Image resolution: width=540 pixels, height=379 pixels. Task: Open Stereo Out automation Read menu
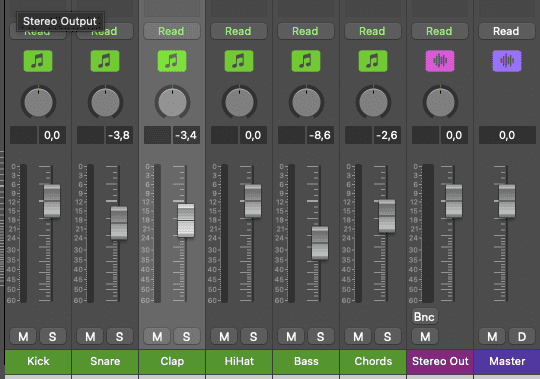440,31
